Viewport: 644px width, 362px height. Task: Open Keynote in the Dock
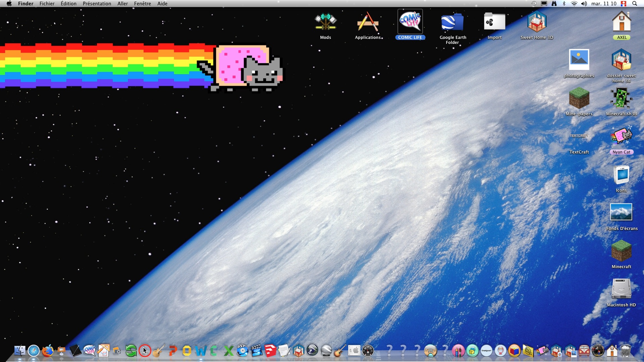pos(61,351)
